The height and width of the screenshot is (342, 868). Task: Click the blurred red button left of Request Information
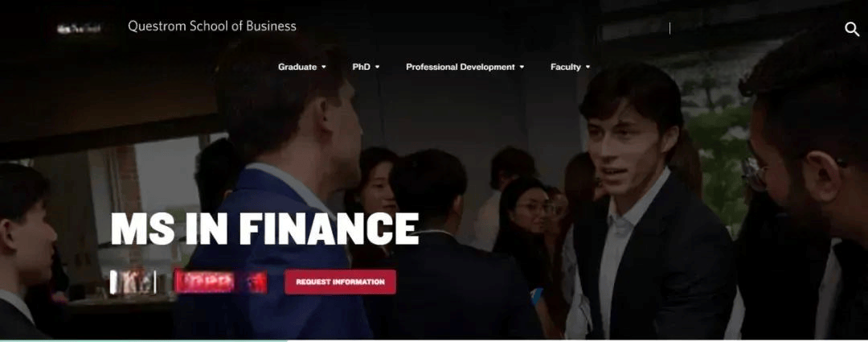[x=220, y=282]
